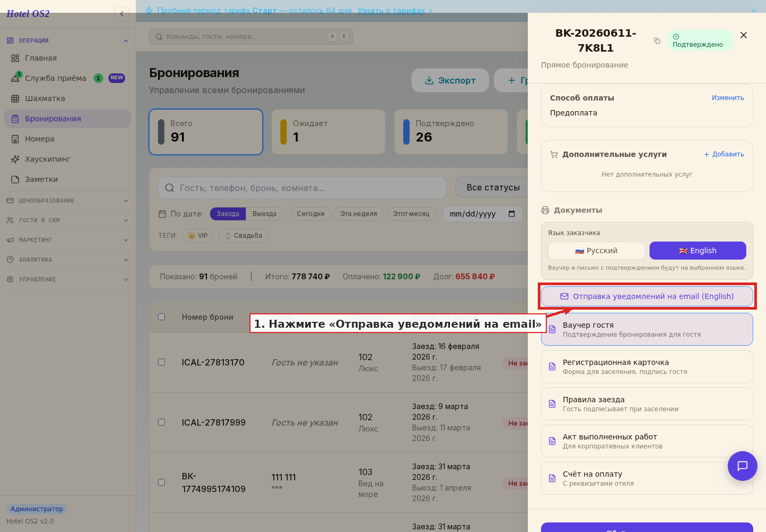The image size is (766, 532).
Task: Filter bookings by Сегодня
Action: coord(311,214)
